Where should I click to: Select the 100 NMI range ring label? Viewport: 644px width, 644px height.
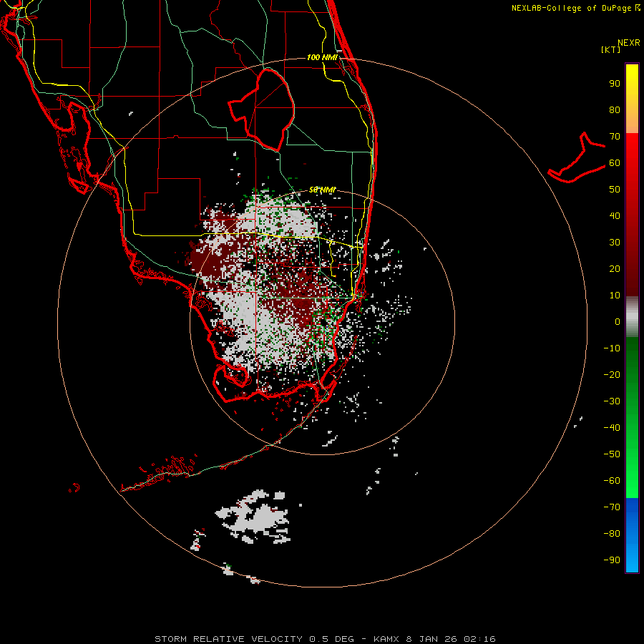322,57
